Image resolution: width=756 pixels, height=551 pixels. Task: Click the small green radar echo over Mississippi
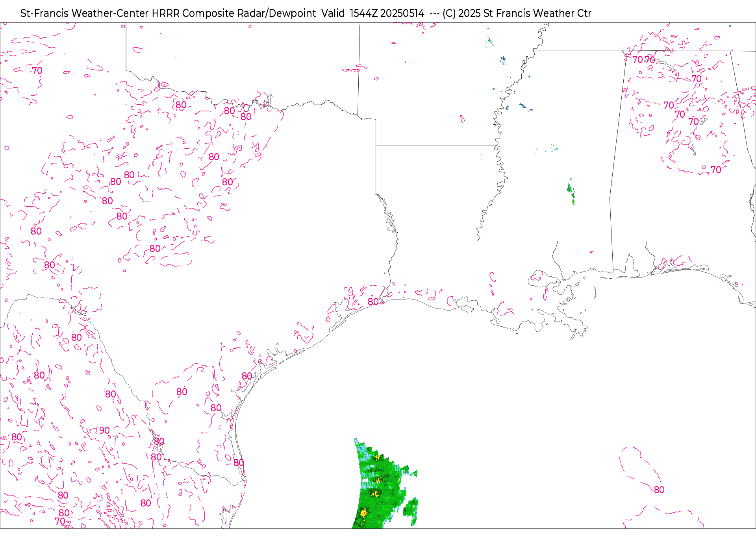(571, 192)
